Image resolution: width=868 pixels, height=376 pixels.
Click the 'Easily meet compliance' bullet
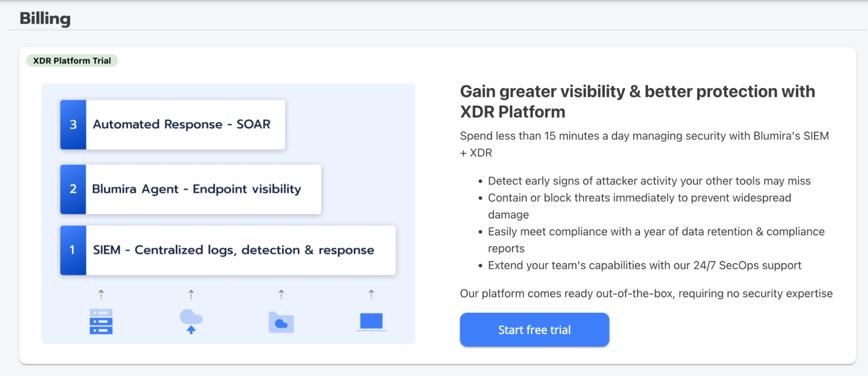click(x=656, y=240)
